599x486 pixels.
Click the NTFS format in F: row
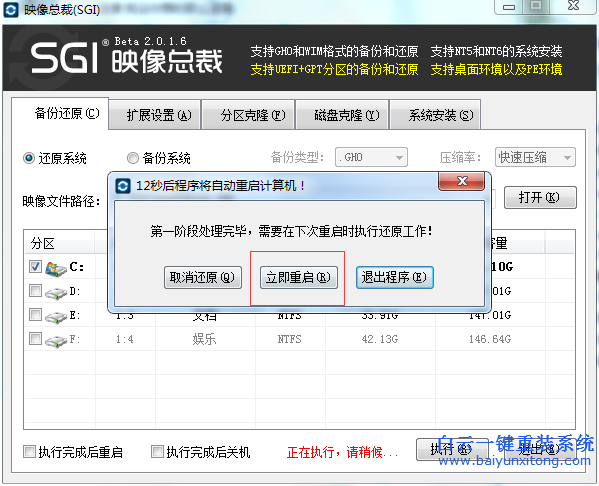click(290, 339)
